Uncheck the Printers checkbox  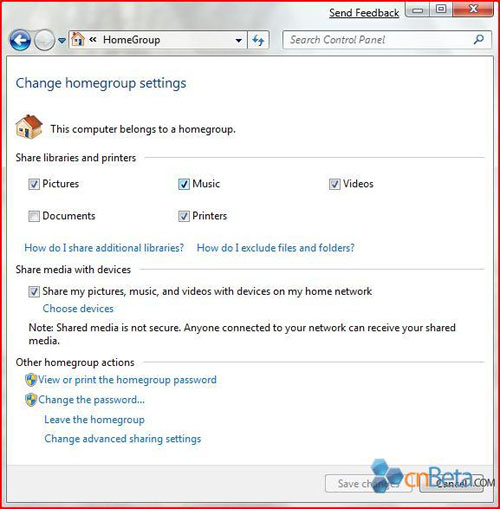tap(184, 216)
